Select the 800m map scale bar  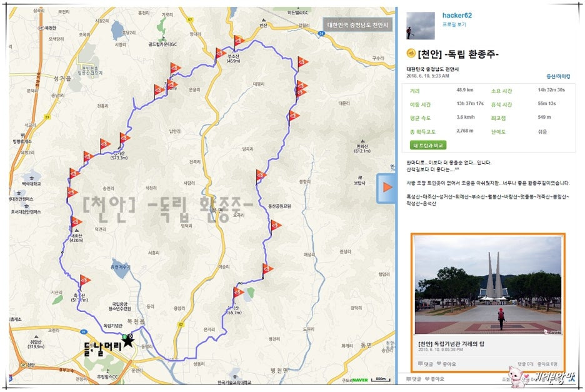pyautogui.click(x=381, y=379)
